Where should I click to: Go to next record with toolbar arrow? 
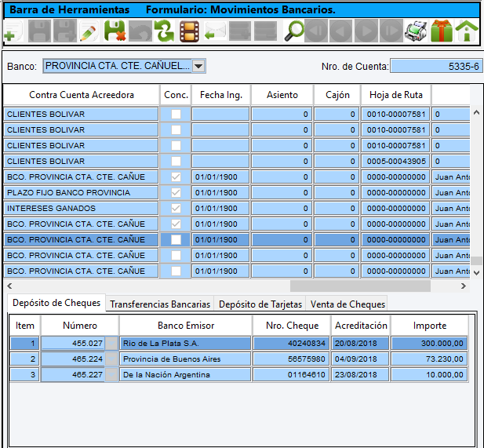366,31
